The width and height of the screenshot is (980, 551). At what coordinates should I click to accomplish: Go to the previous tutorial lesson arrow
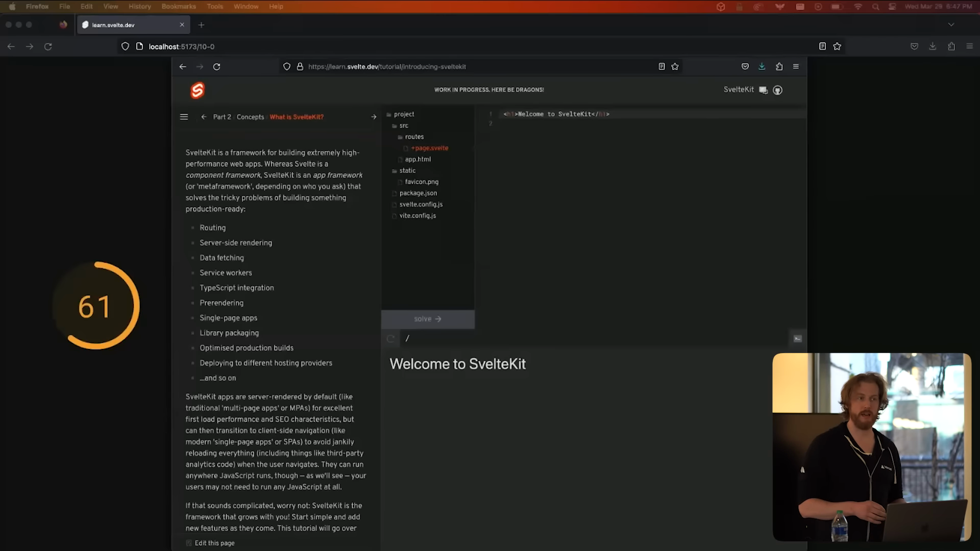204,117
